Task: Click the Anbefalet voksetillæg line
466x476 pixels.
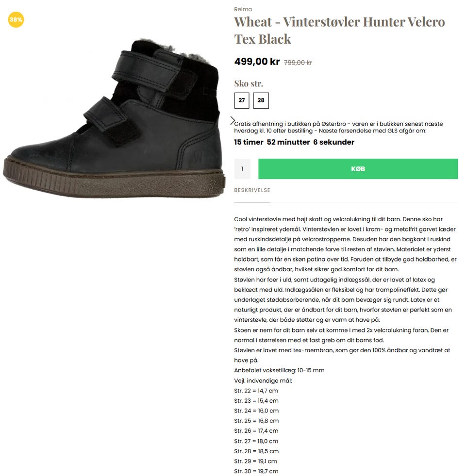Action: 279,370
